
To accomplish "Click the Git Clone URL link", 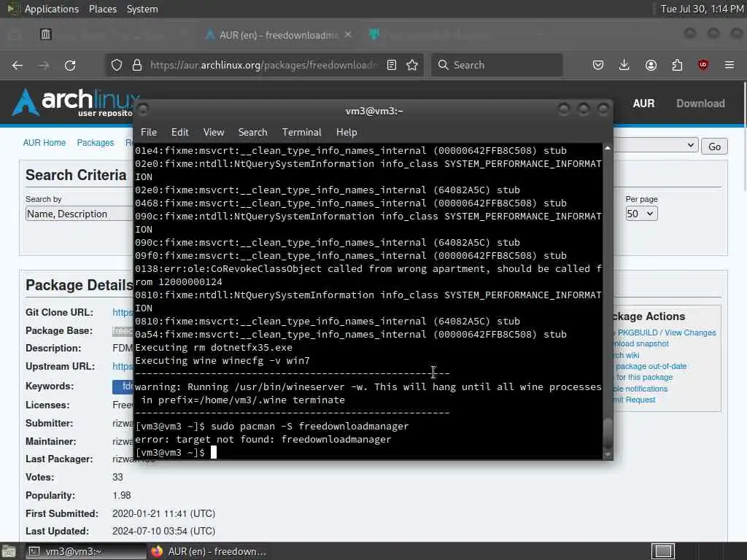I will [123, 312].
